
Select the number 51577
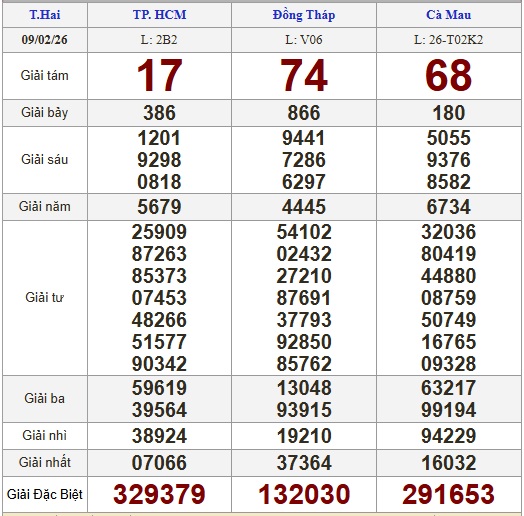tap(159, 342)
